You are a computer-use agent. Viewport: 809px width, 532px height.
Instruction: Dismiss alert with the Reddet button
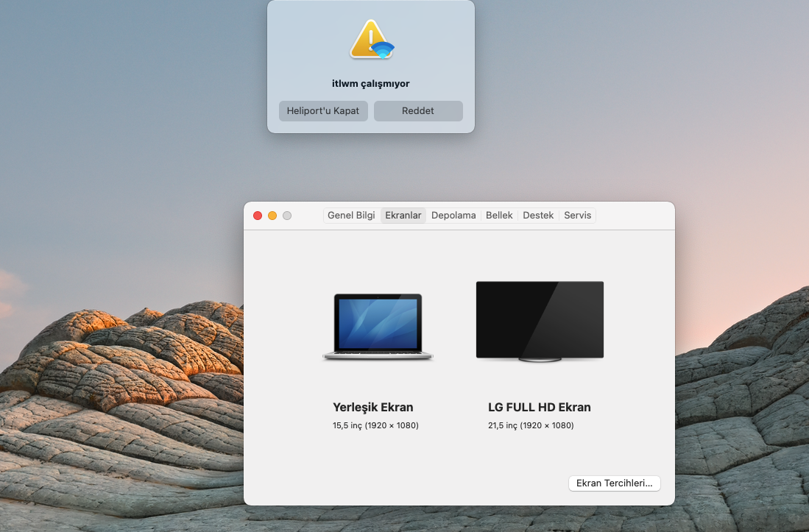point(418,111)
